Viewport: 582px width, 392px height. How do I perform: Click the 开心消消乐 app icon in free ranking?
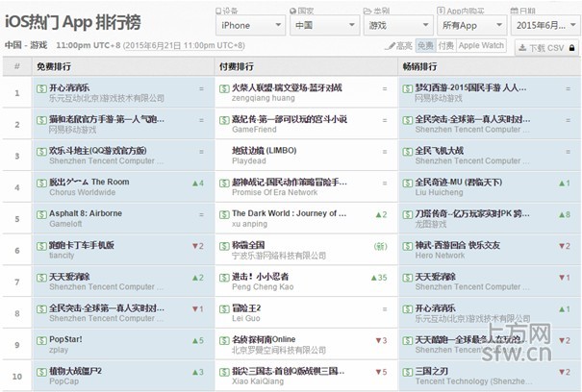(41, 87)
